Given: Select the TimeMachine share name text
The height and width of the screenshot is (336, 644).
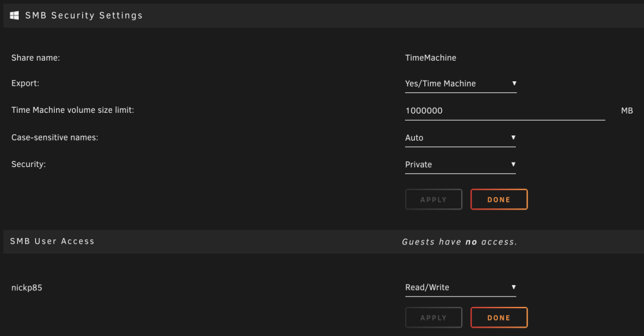Looking at the screenshot, I should coord(430,58).
